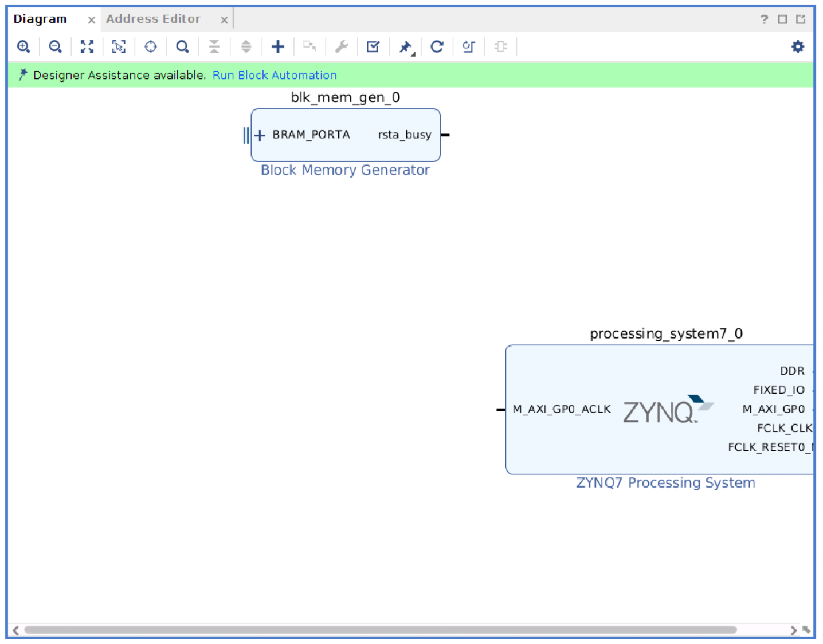823x644 pixels.
Task: Click the Run Block Automation link
Action: point(275,75)
